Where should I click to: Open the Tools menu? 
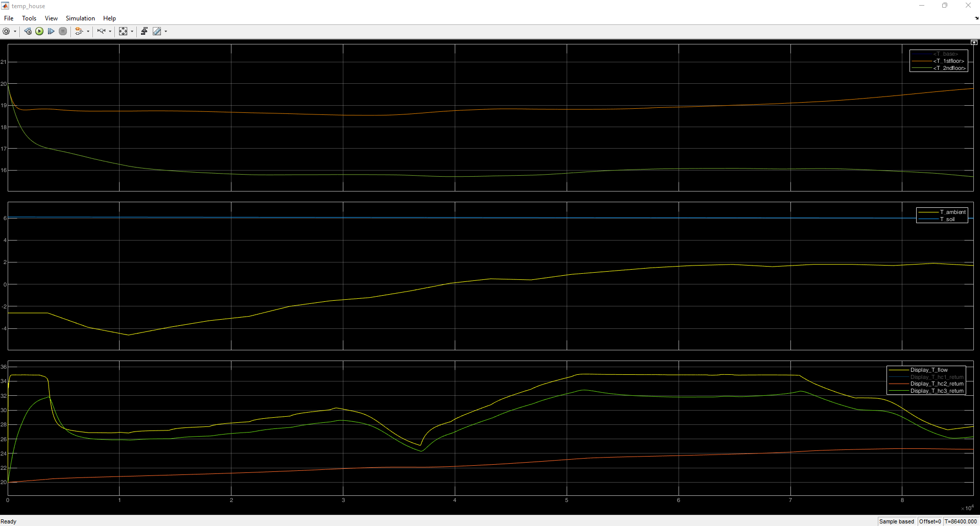[29, 18]
